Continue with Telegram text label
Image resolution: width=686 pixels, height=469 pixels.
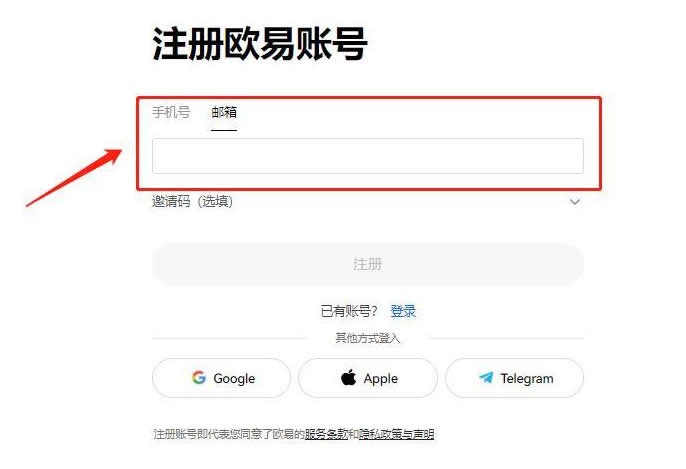click(527, 378)
